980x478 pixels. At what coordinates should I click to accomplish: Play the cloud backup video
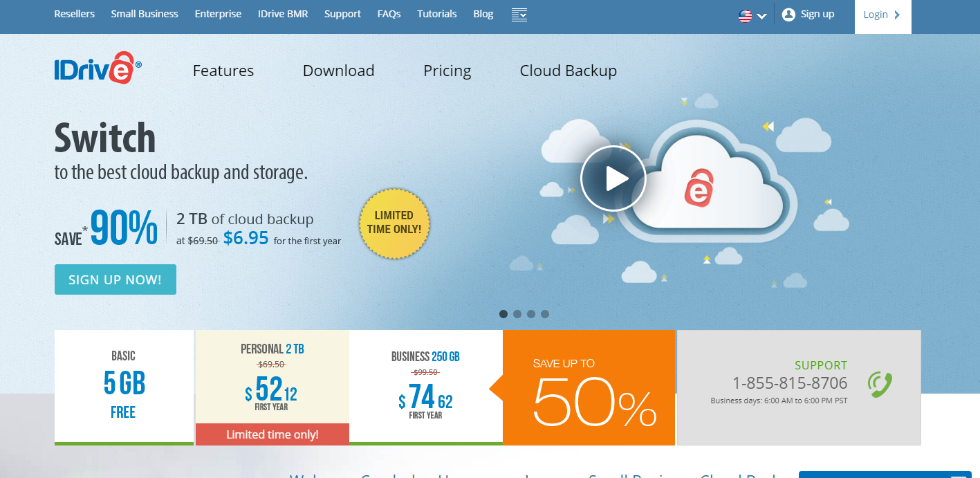(x=613, y=178)
